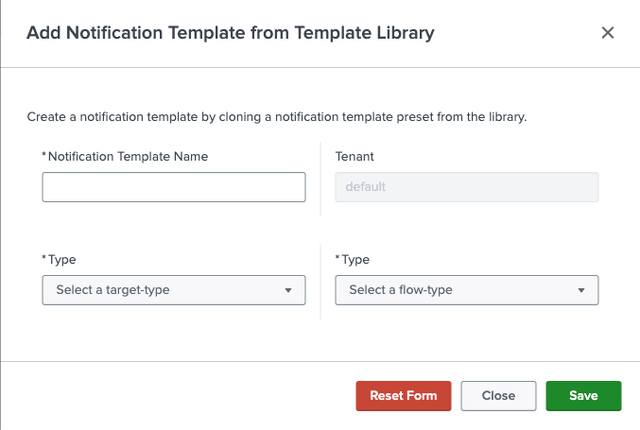Viewport: 640px width, 430px height.
Task: Open the Select a target-type dropdown
Action: click(x=173, y=290)
